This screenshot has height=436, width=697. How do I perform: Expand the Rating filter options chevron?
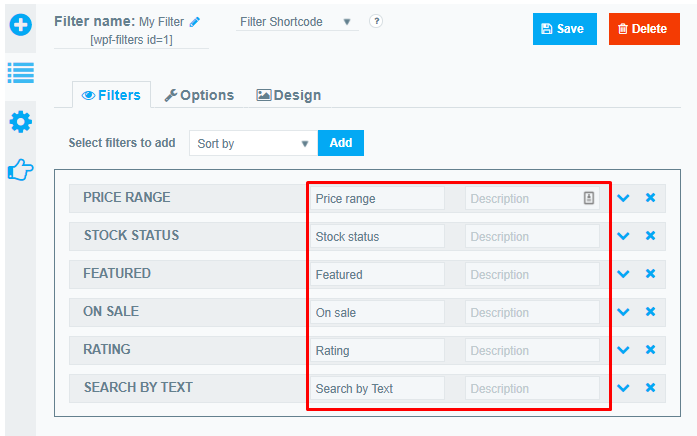(624, 350)
